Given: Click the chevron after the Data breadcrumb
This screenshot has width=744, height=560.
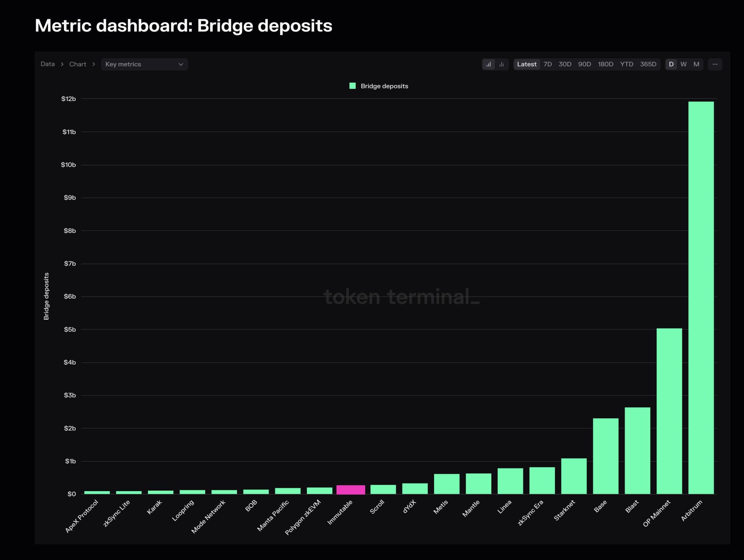Looking at the screenshot, I should [x=62, y=64].
